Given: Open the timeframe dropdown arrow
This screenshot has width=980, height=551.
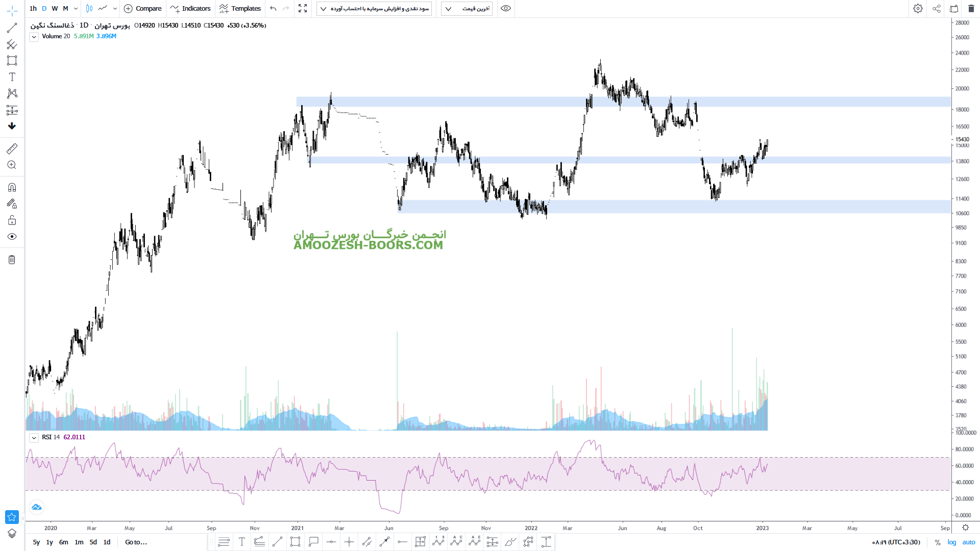Looking at the screenshot, I should [x=76, y=8].
